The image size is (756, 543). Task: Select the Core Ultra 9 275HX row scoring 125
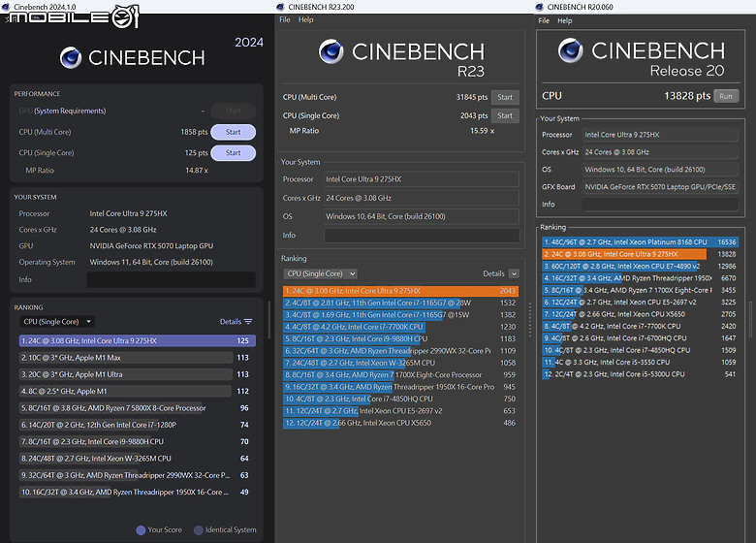tap(138, 341)
